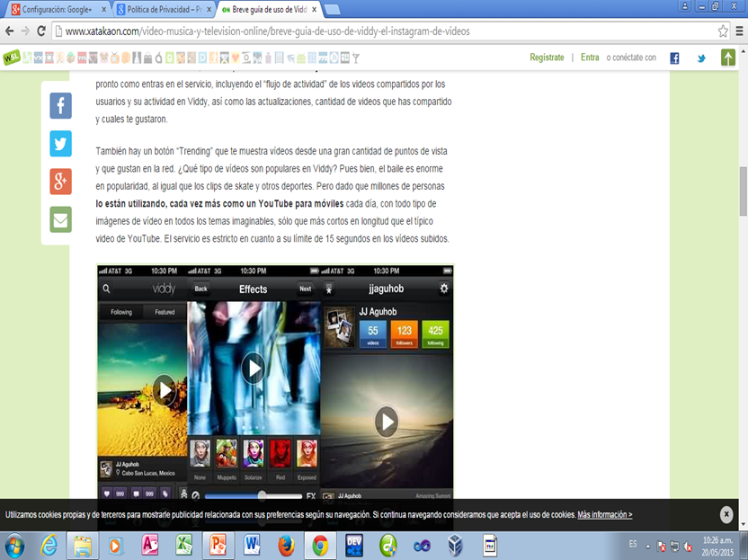This screenshot has height=560, width=748.
Task: Dismiss the cookie notice banner
Action: pos(726,514)
